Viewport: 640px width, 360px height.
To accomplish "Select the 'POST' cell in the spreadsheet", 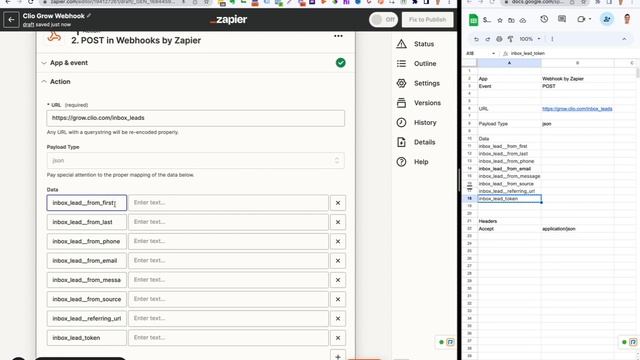I will click(x=577, y=86).
